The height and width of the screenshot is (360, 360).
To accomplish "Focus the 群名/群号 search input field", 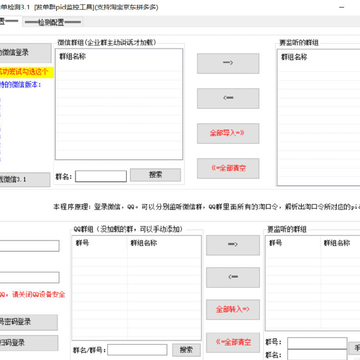I will point(137,350).
